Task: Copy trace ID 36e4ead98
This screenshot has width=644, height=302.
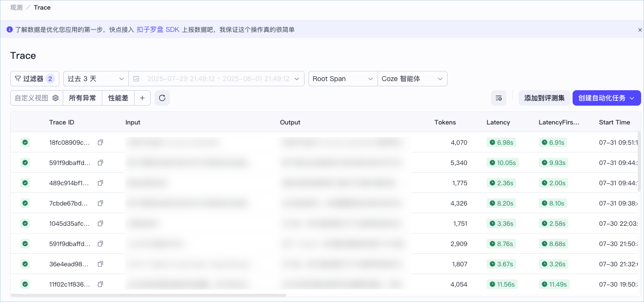Action: point(100,264)
